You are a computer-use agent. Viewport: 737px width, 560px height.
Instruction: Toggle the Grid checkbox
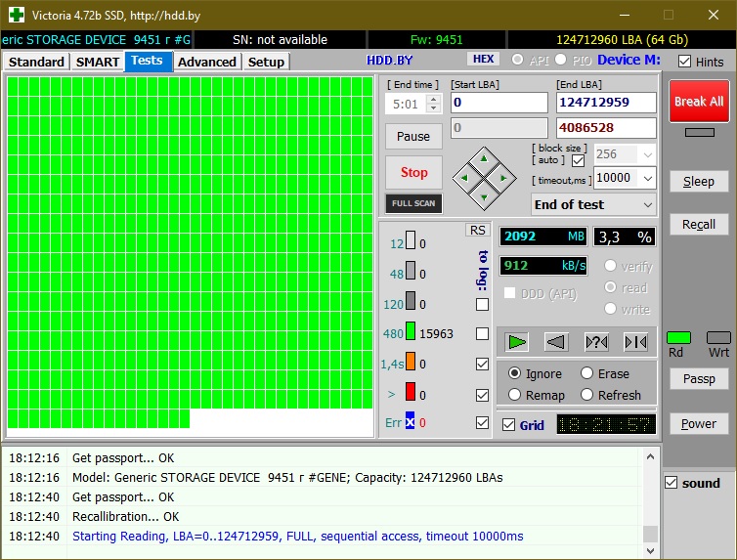[x=508, y=425]
